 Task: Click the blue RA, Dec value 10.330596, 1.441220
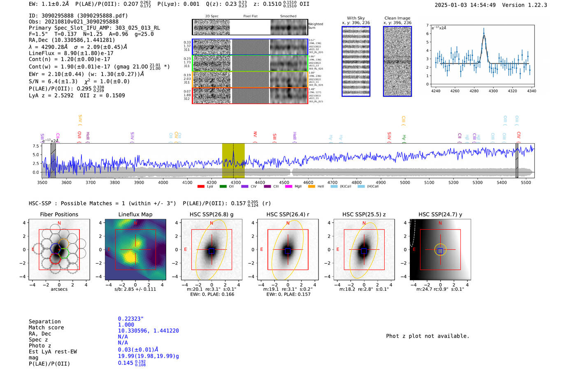click(x=149, y=331)
